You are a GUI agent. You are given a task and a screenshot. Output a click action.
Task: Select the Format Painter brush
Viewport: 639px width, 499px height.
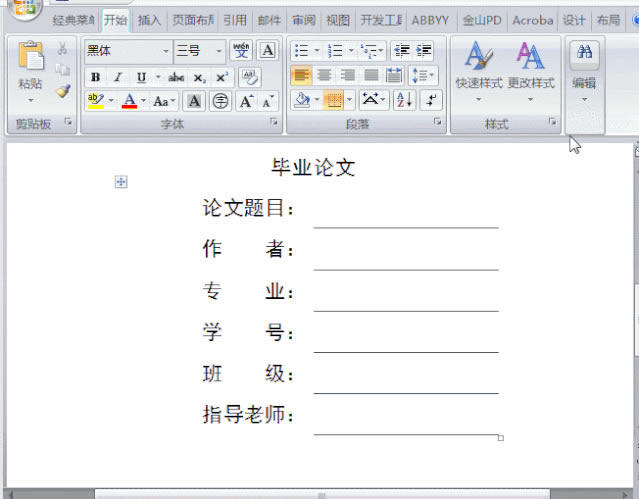tap(63, 91)
